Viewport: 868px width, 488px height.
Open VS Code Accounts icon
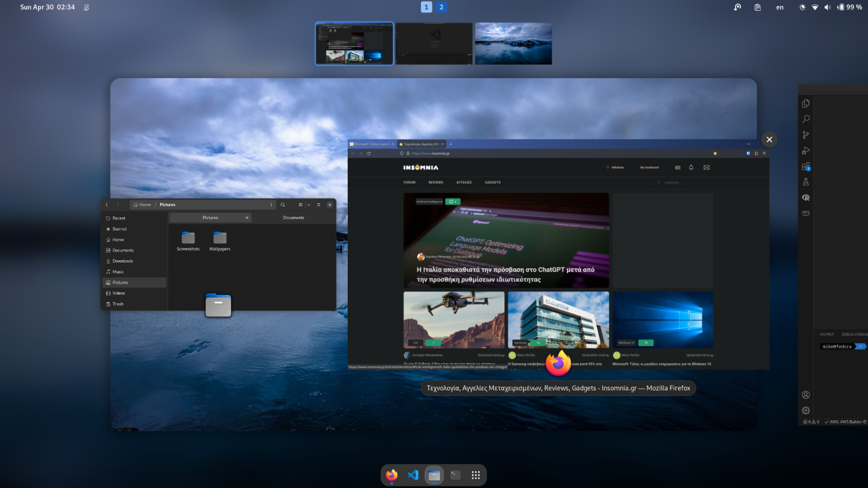pyautogui.click(x=806, y=395)
